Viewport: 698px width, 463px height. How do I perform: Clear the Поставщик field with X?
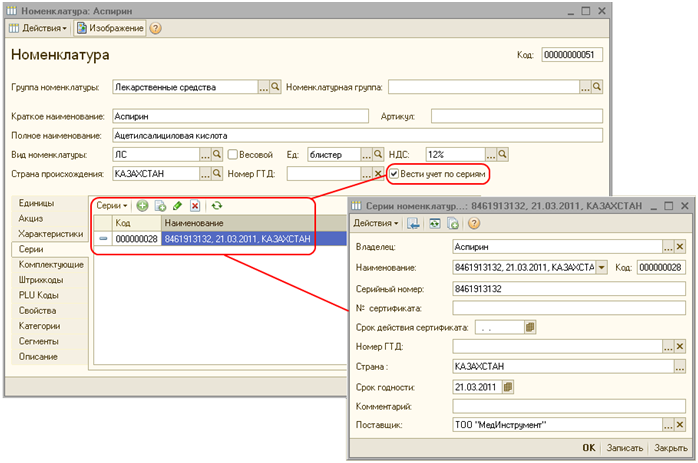click(x=680, y=425)
